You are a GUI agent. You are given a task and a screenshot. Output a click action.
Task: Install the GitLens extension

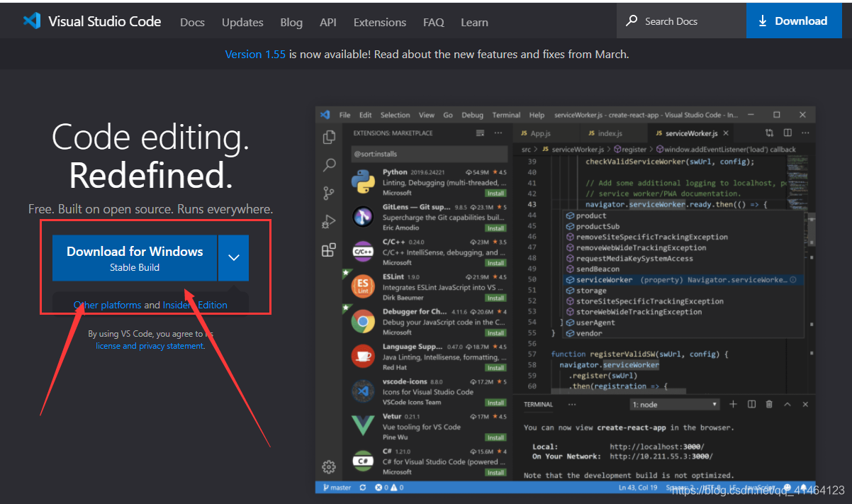click(x=495, y=228)
